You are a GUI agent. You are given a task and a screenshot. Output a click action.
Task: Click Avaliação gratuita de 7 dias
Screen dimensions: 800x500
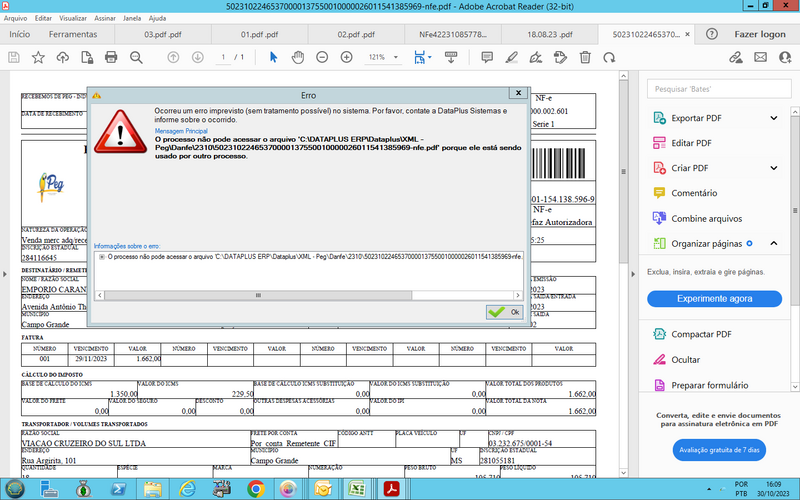coord(719,450)
